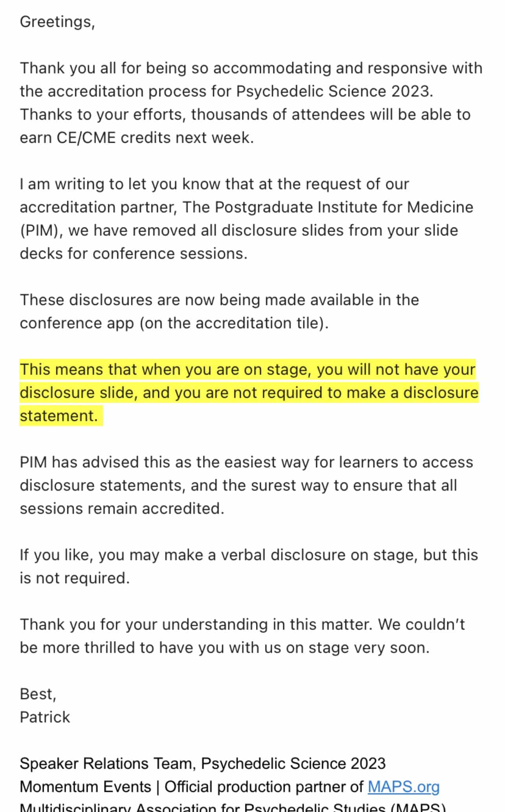Click the 'If you like, you may' paragraph
The height and width of the screenshot is (812, 505).
point(249,567)
